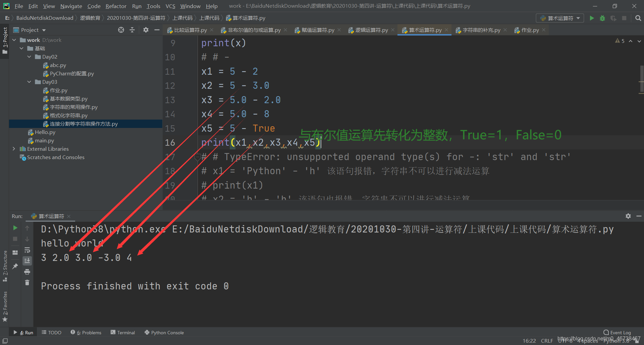This screenshot has width=644, height=345.
Task: Jump to next highlighted error arrow
Action: pos(639,41)
